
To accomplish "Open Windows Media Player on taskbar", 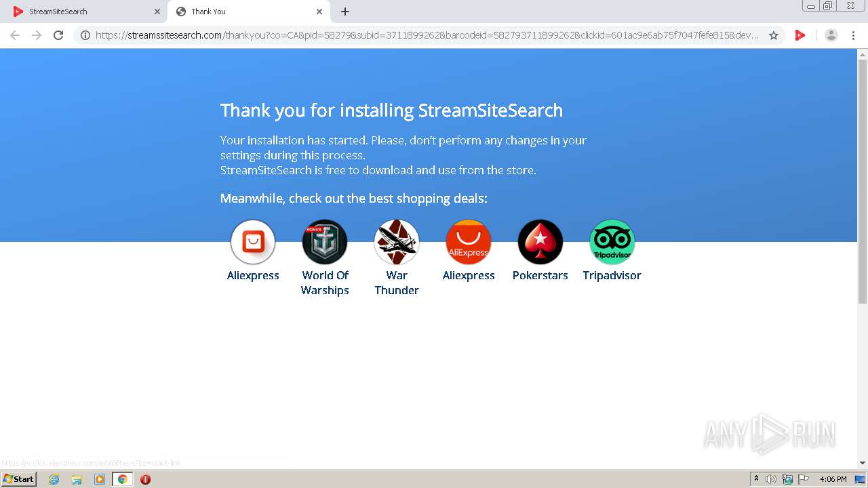I will pyautogui.click(x=100, y=479).
